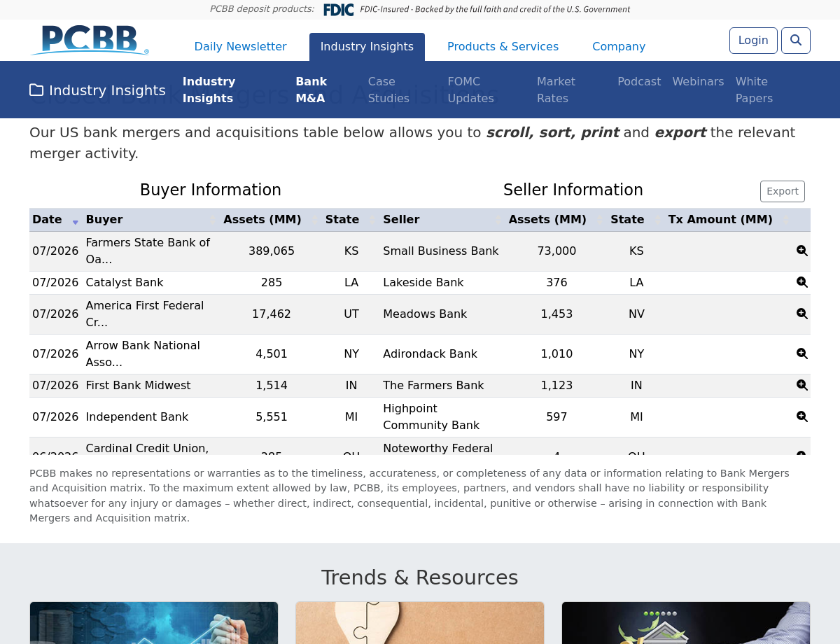Screen dimensions: 840x644
Task: Select Market Rates in the subnav
Action: click(556, 90)
